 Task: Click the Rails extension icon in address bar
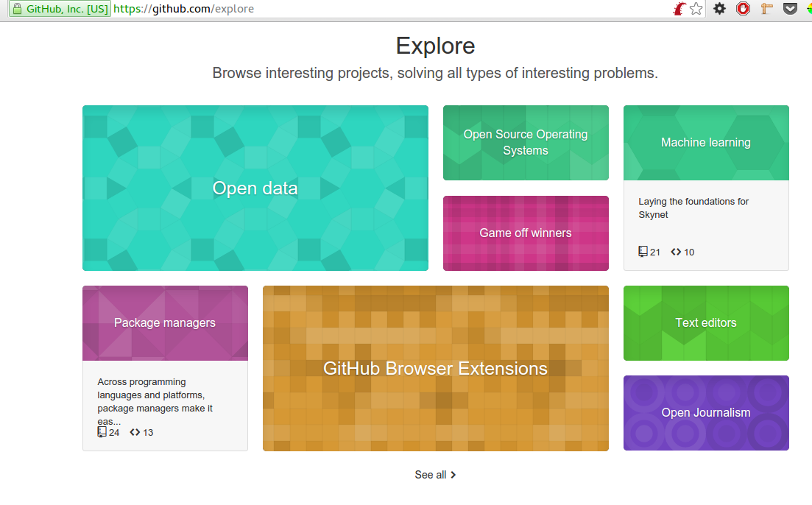pyautogui.click(x=679, y=9)
